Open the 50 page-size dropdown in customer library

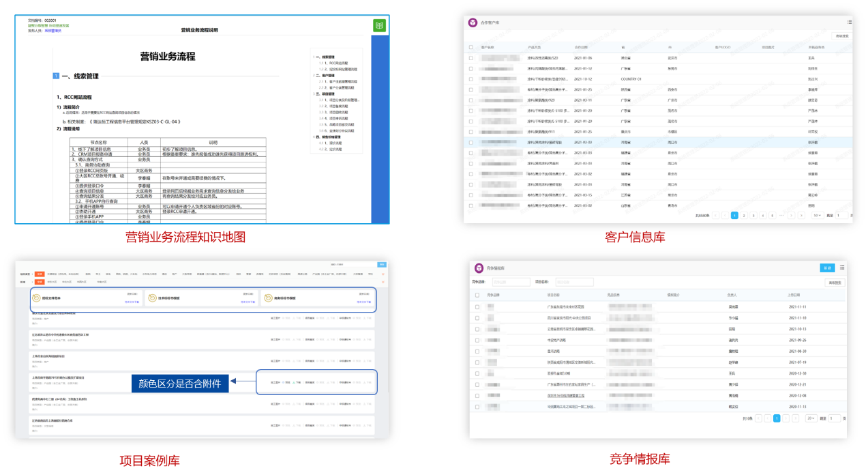click(817, 216)
